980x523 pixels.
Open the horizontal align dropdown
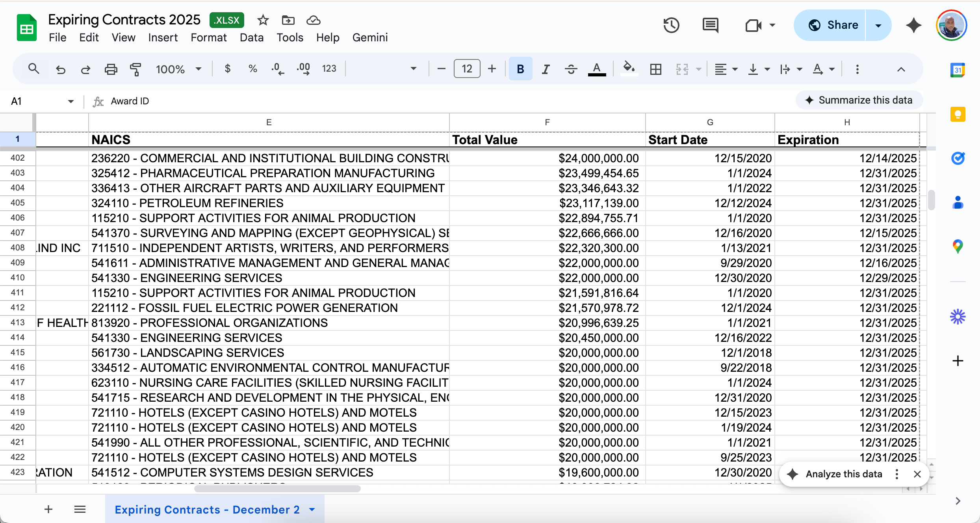(726, 69)
